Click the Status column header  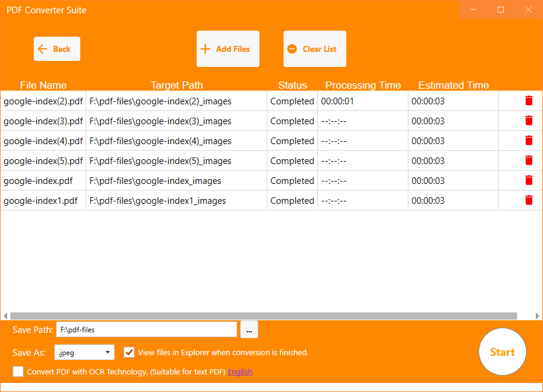click(293, 85)
